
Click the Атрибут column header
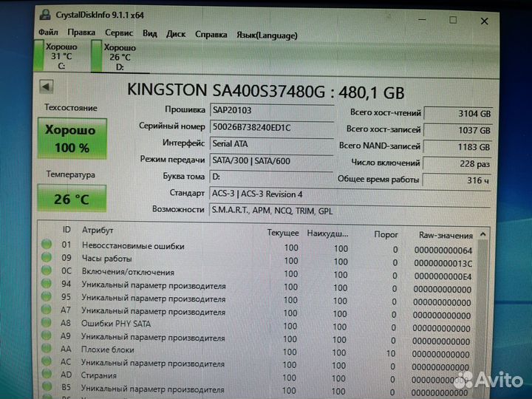pos(98,230)
